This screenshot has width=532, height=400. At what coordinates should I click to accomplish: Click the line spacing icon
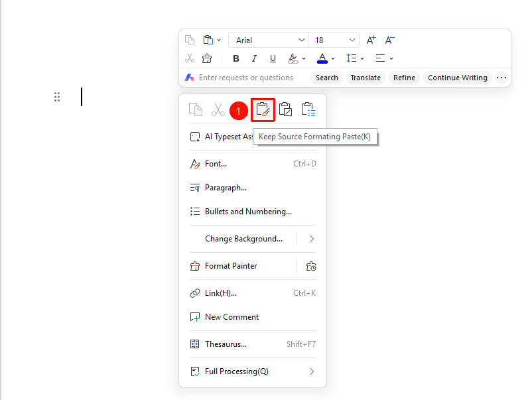click(x=351, y=58)
